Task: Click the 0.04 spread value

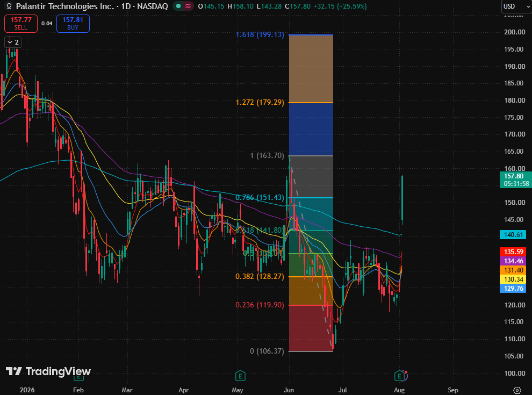Action: (47, 24)
